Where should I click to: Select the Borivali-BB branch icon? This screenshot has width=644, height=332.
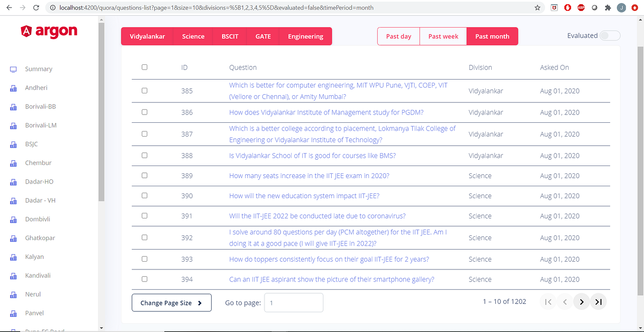pos(13,106)
